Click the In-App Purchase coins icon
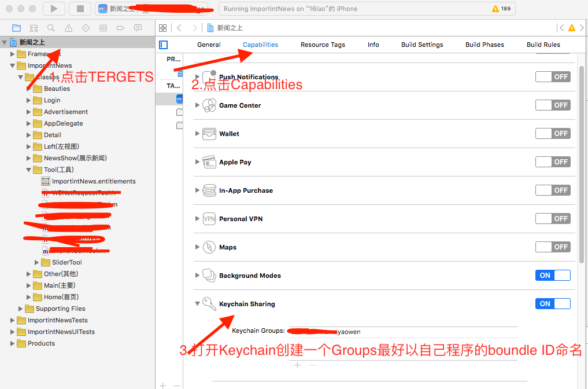 [209, 190]
